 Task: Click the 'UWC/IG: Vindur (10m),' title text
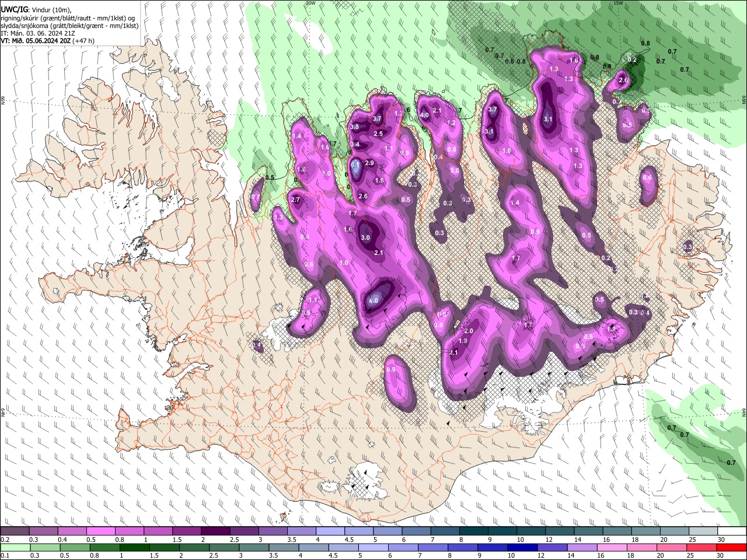[36, 9]
